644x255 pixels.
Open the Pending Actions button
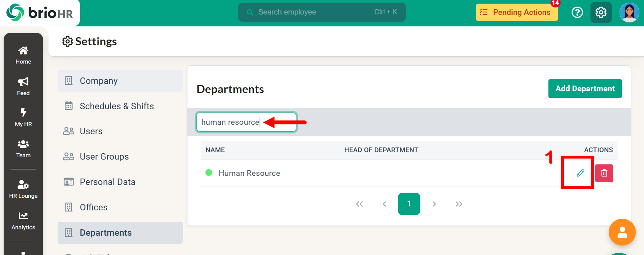tap(516, 12)
